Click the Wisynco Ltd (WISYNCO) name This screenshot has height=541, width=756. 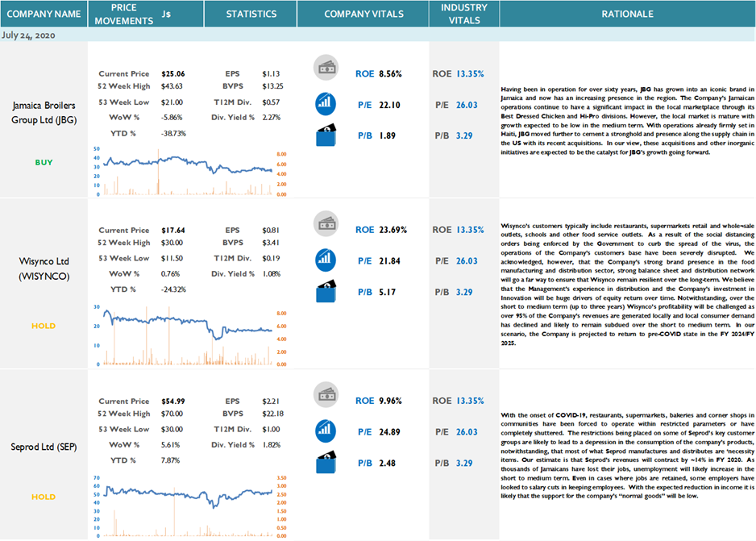coord(44,268)
